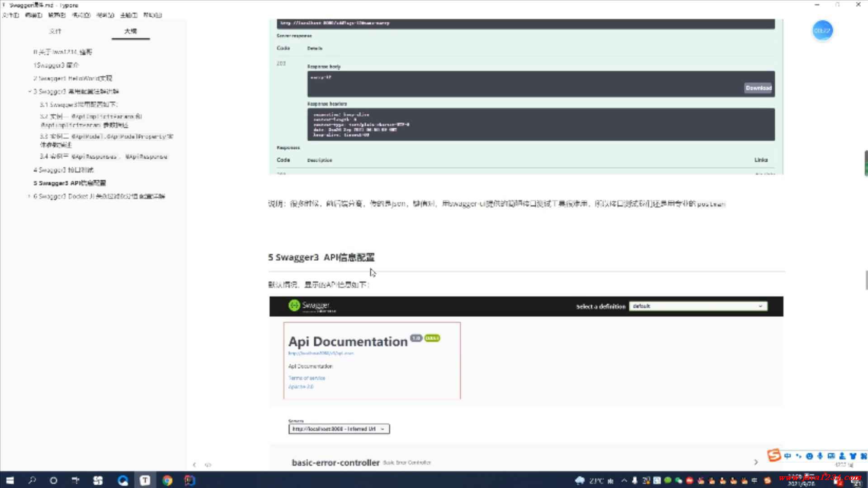868x488 pixels.
Task: Toggle punctuation mode on Sogou bar
Action: 798,456
